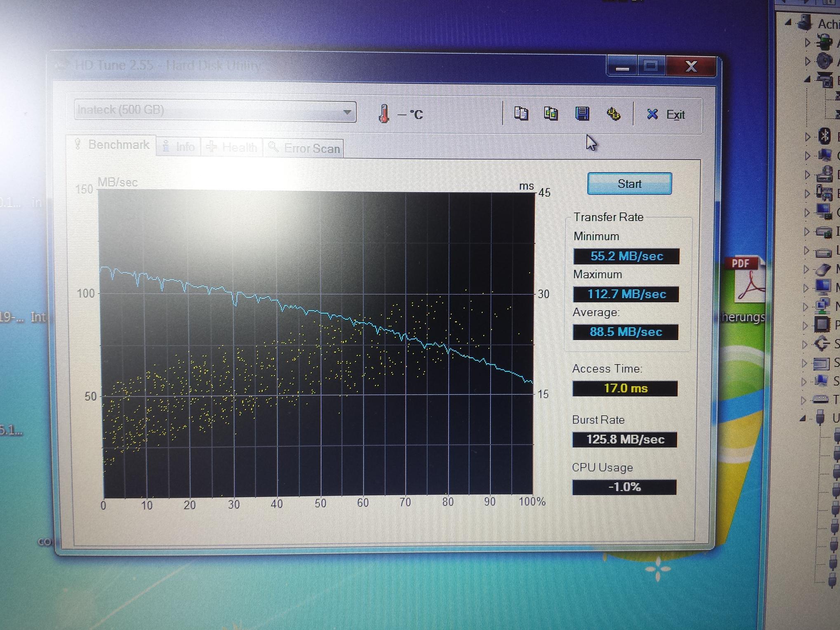Open the Error Scan tab
Image resolution: width=840 pixels, height=630 pixels.
304,148
